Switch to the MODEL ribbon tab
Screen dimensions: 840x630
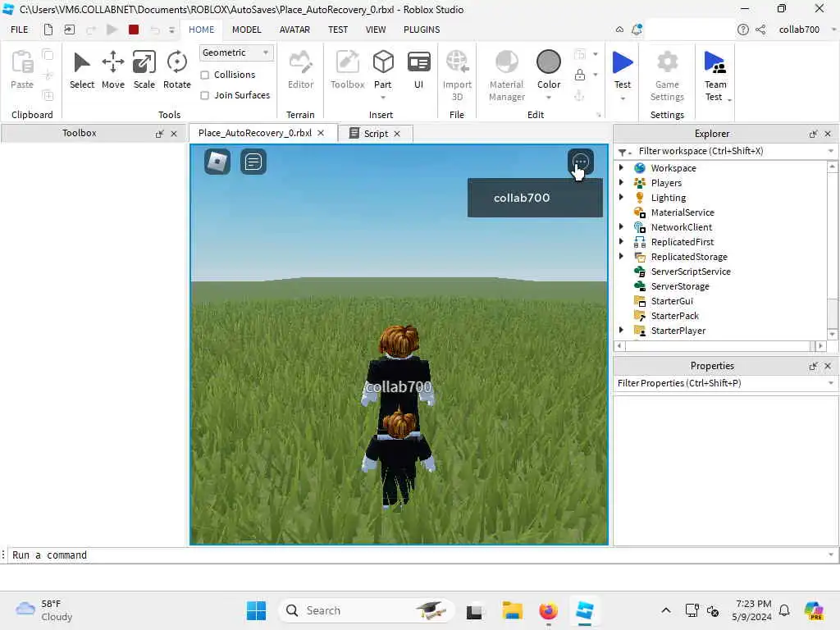[x=246, y=30]
